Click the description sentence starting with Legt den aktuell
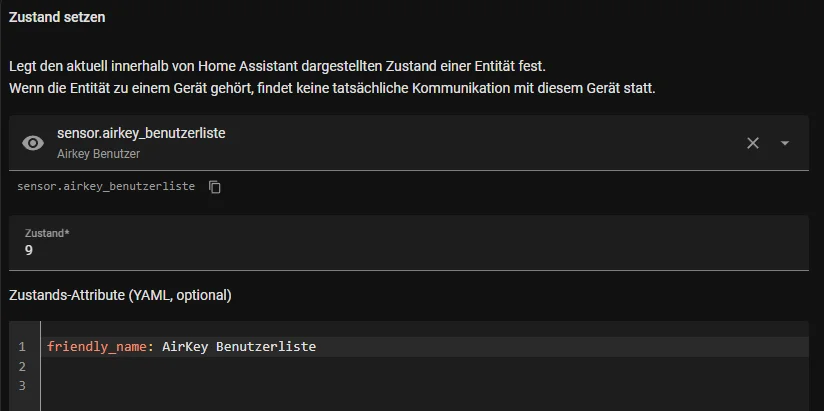This screenshot has width=824, height=411. (x=277, y=67)
